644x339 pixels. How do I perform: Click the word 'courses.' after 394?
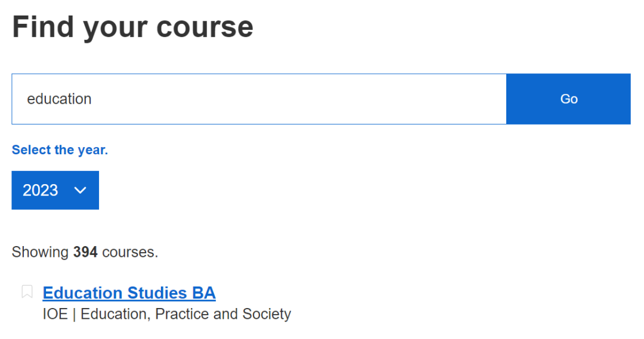click(130, 252)
